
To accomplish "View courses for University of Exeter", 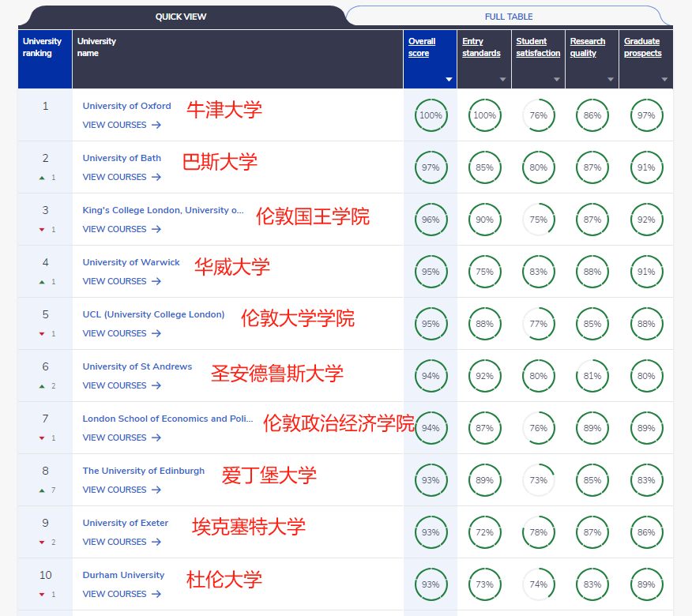I will coord(122,542).
